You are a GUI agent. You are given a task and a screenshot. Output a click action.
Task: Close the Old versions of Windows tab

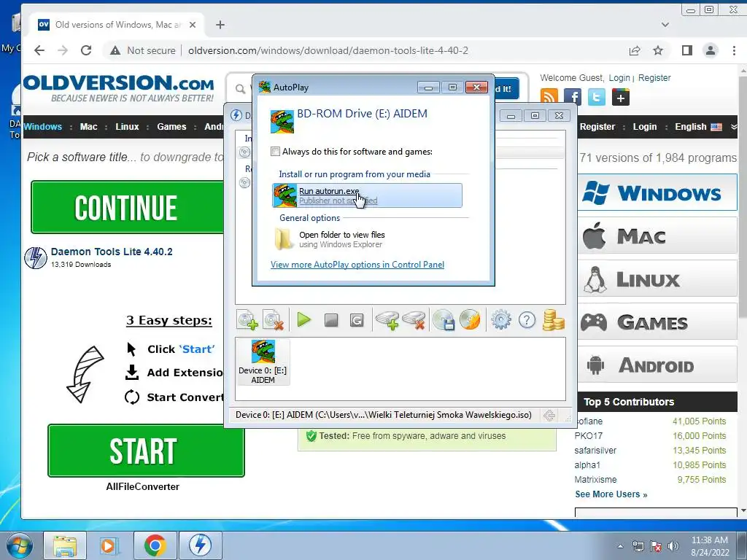tap(193, 25)
